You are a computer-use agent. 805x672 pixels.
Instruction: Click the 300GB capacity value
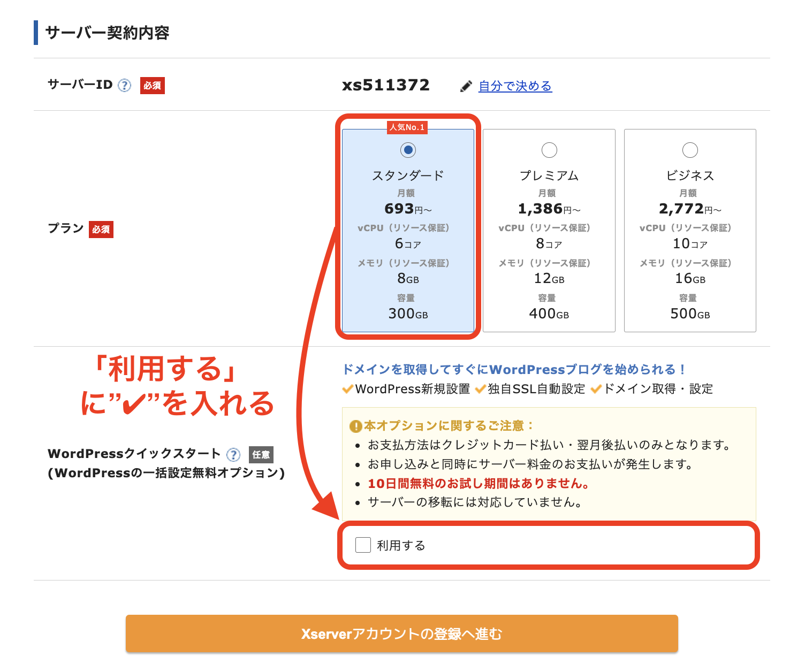click(408, 314)
